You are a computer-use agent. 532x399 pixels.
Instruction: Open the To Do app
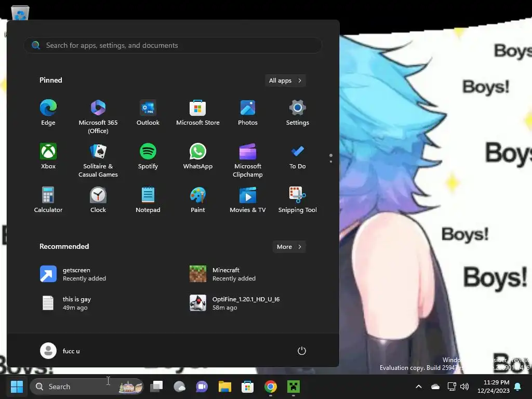298,156
